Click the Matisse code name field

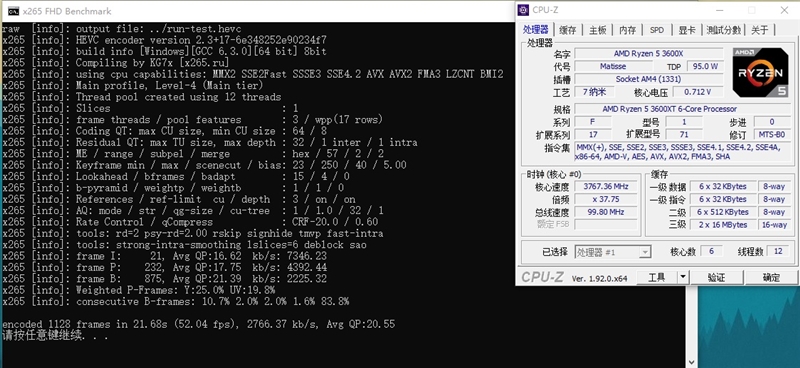[613, 66]
